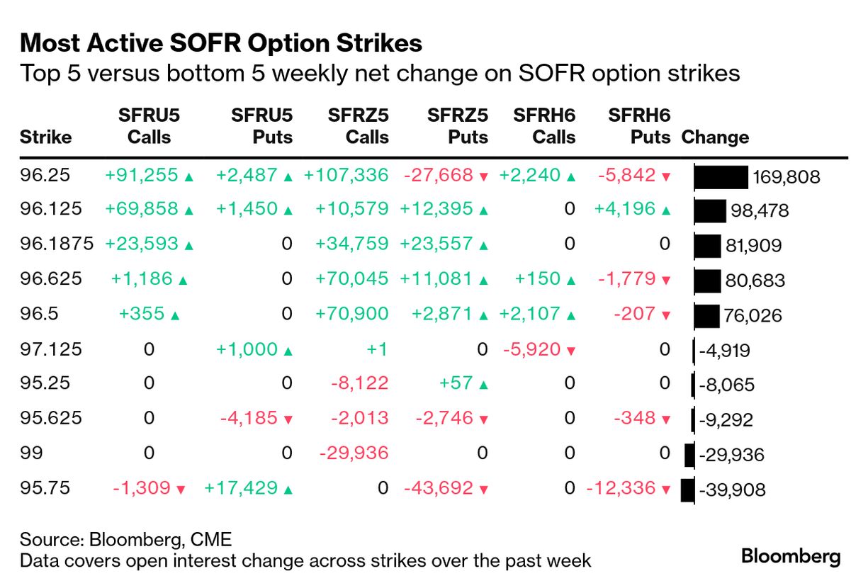Click the SFRZ5 Puts column header
The height and width of the screenshot is (588, 868).
click(x=458, y=125)
